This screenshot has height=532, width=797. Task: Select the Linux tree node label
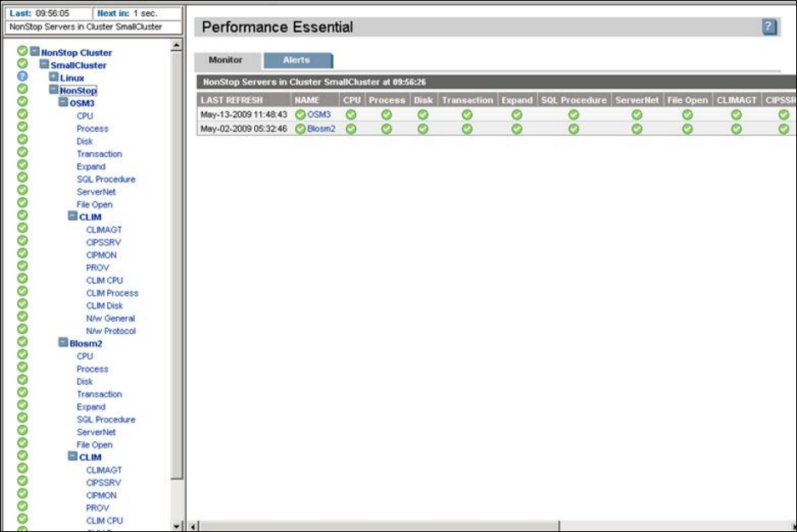tap(72, 78)
